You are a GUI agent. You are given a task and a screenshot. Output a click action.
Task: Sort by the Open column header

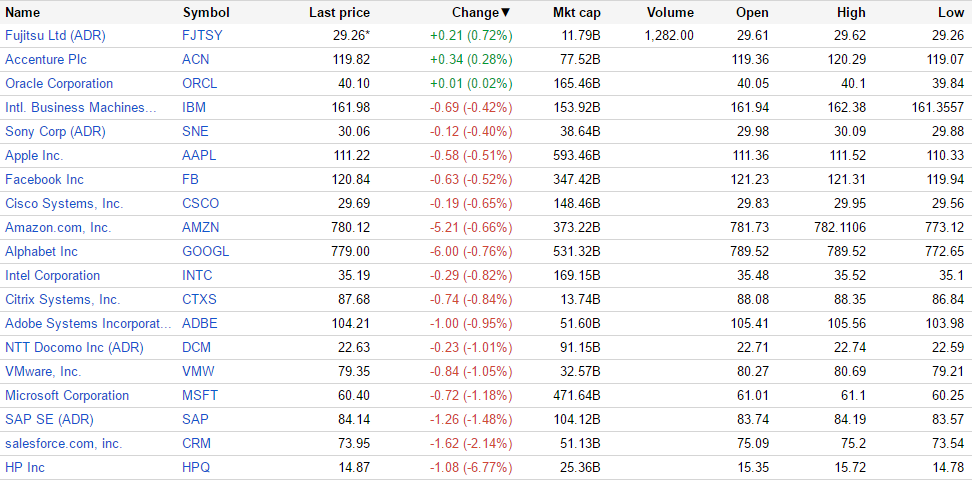coord(752,13)
